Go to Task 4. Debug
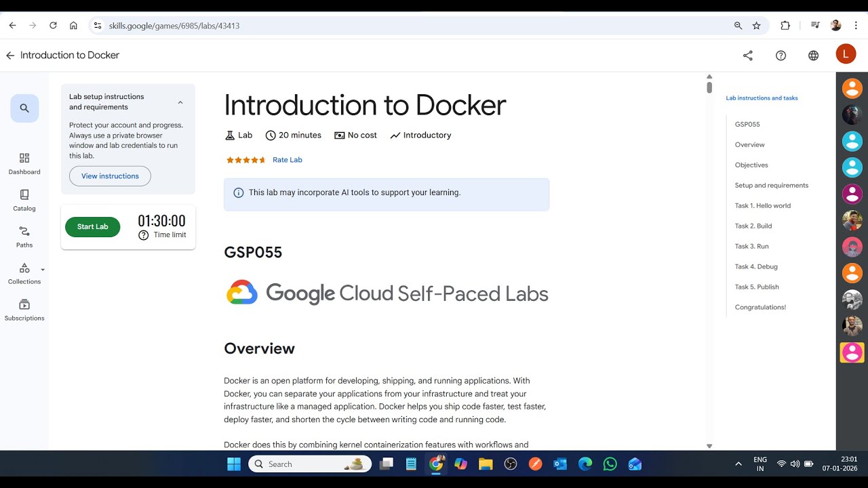The height and width of the screenshot is (488, 868). click(x=756, y=267)
